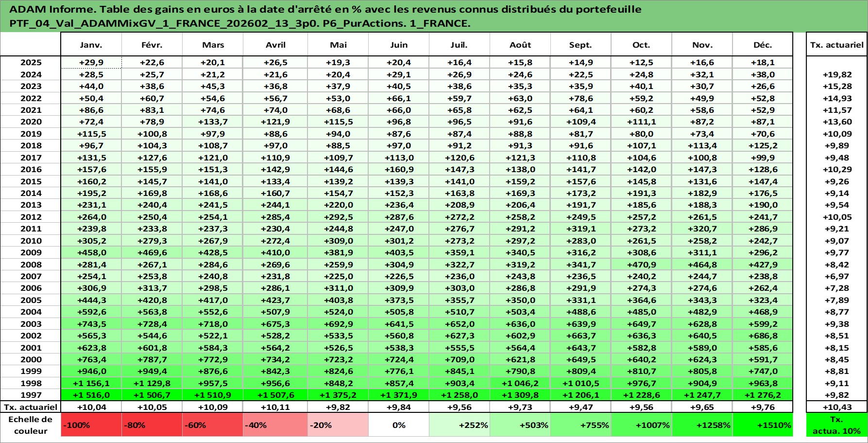Select the '+19,82' actuarial rate for 2024
The height and width of the screenshot is (443, 868).
click(836, 74)
